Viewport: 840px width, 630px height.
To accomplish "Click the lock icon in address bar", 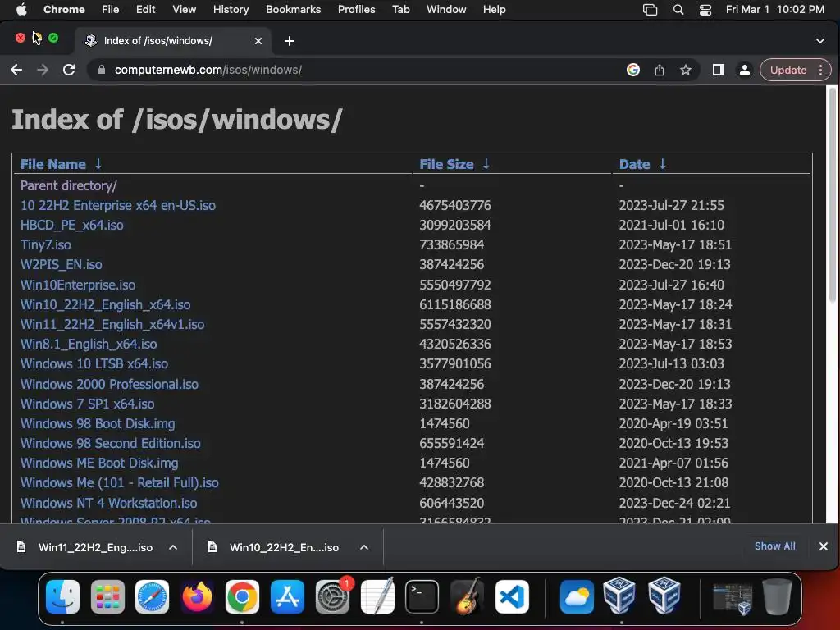I will [x=101, y=70].
